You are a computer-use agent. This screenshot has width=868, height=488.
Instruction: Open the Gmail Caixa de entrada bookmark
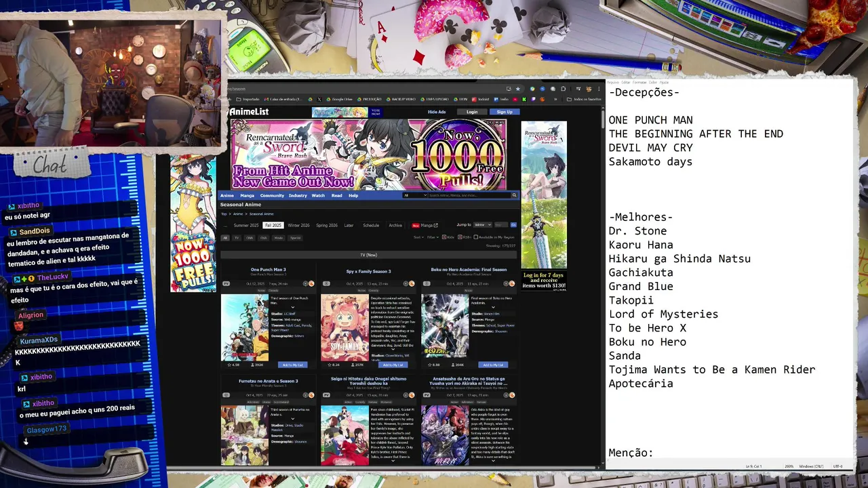click(283, 100)
